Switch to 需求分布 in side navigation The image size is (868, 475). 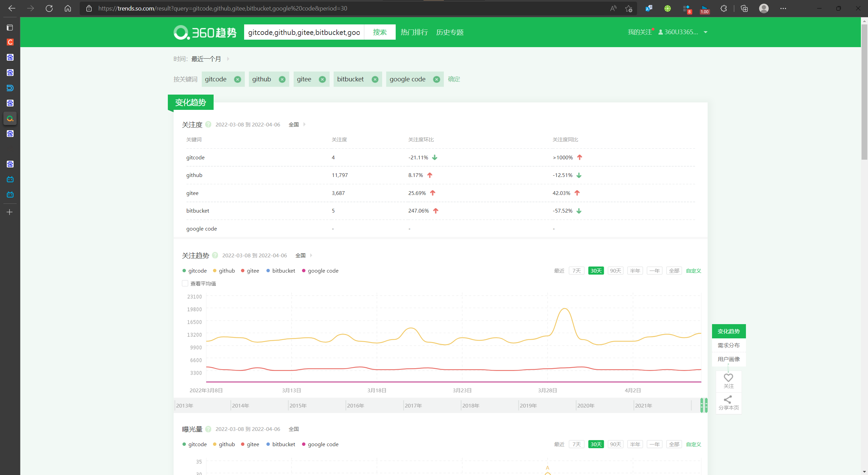(x=728, y=345)
